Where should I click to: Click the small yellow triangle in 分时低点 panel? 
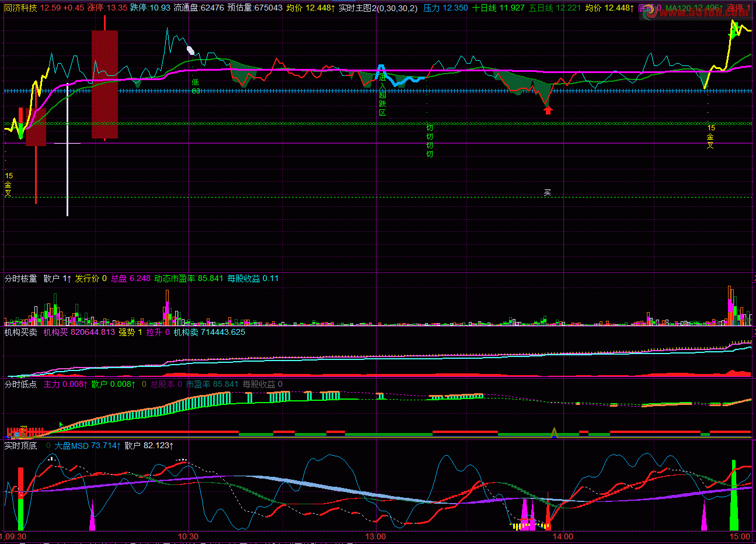(554, 432)
